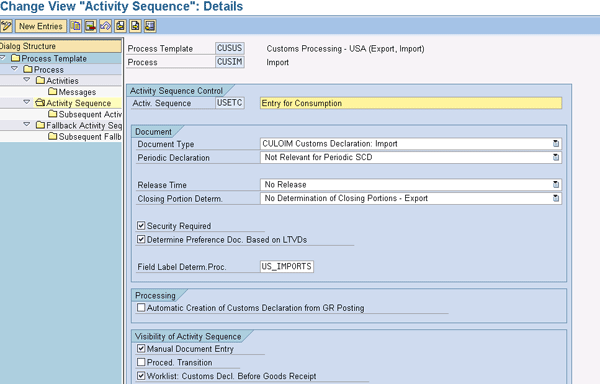Select Messages in the Dialog Structure tree
The width and height of the screenshot is (600, 384).
click(77, 92)
